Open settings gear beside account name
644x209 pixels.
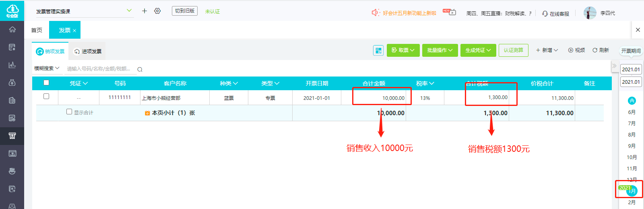tap(157, 11)
